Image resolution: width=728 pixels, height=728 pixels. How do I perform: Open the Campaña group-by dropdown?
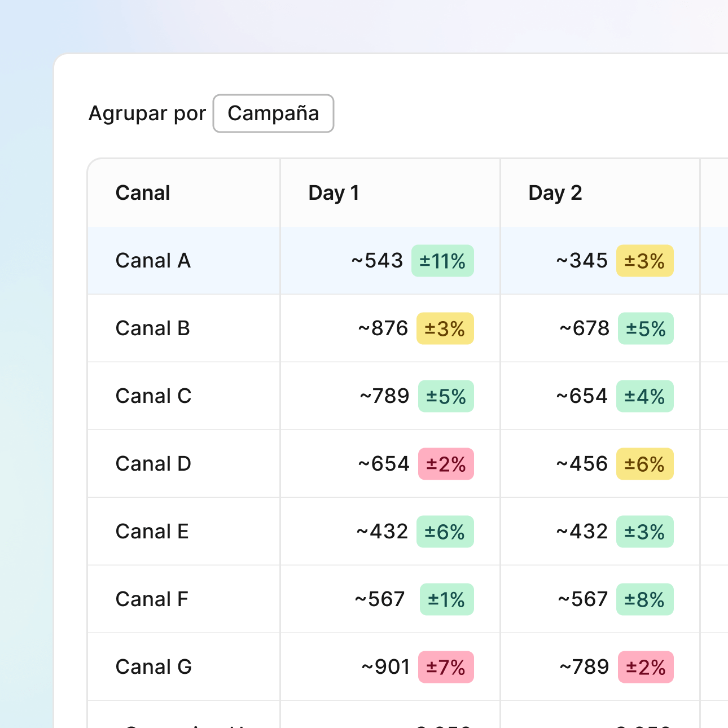(273, 113)
